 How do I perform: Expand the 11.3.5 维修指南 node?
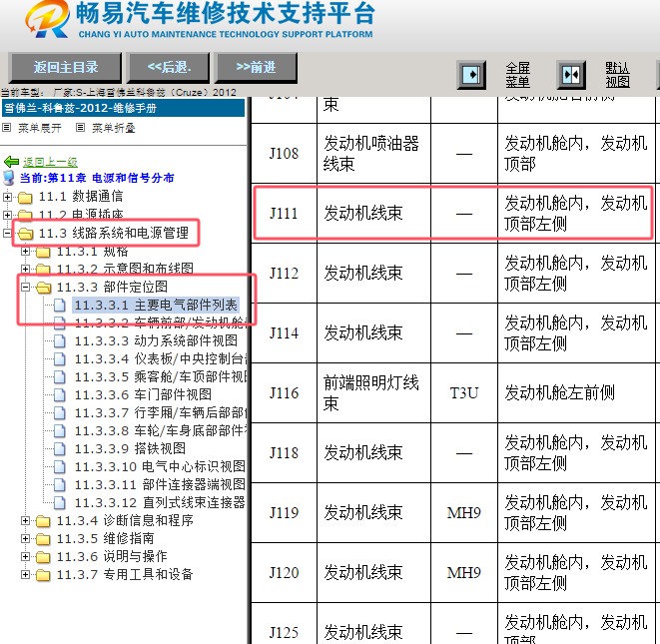25,539
